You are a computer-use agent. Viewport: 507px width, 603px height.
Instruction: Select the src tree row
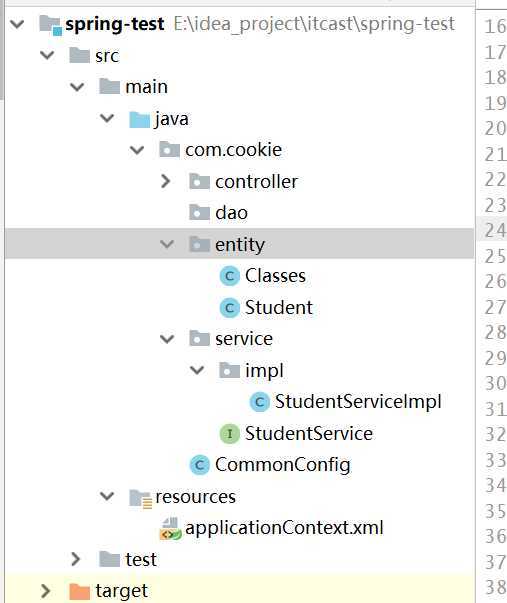240,55
